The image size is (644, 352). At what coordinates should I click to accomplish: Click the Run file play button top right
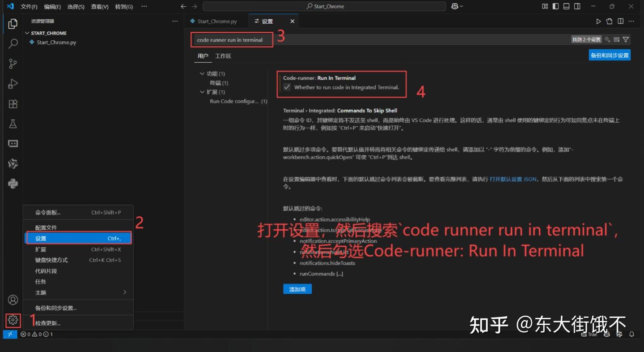point(598,21)
